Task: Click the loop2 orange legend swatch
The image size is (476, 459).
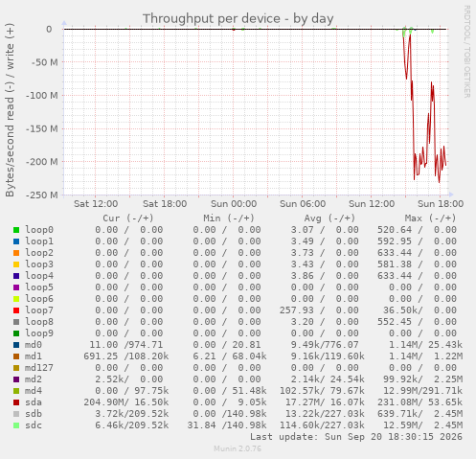Action: 16,253
